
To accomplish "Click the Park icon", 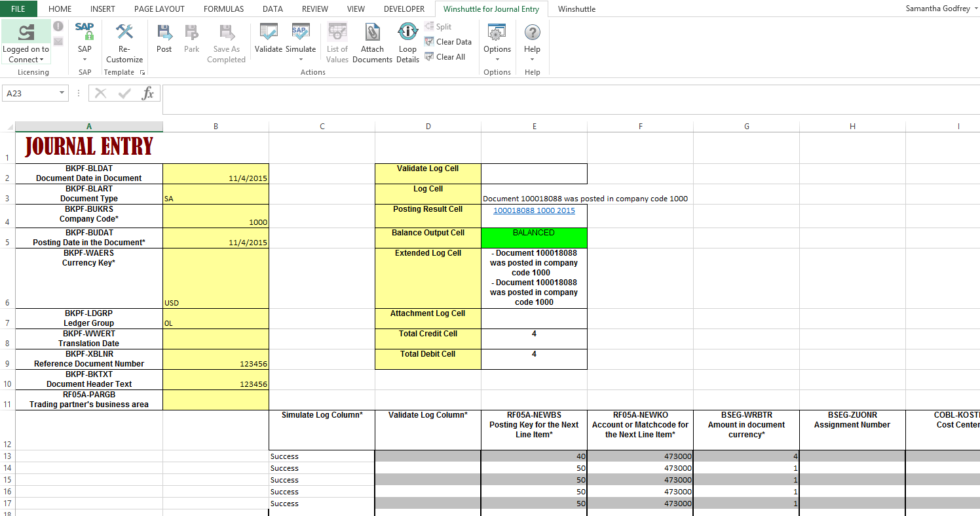I will pyautogui.click(x=191, y=31).
